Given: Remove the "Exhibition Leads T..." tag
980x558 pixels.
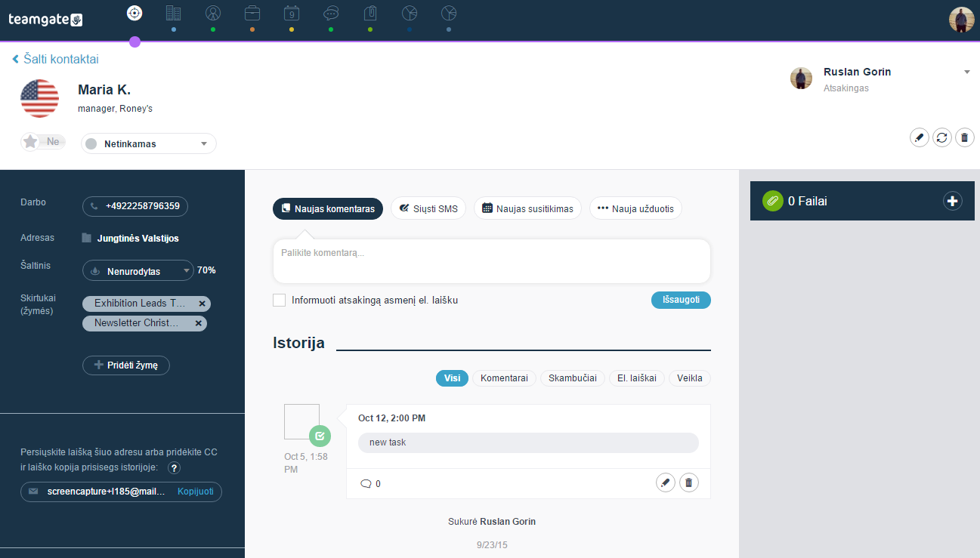Looking at the screenshot, I should pos(202,304).
